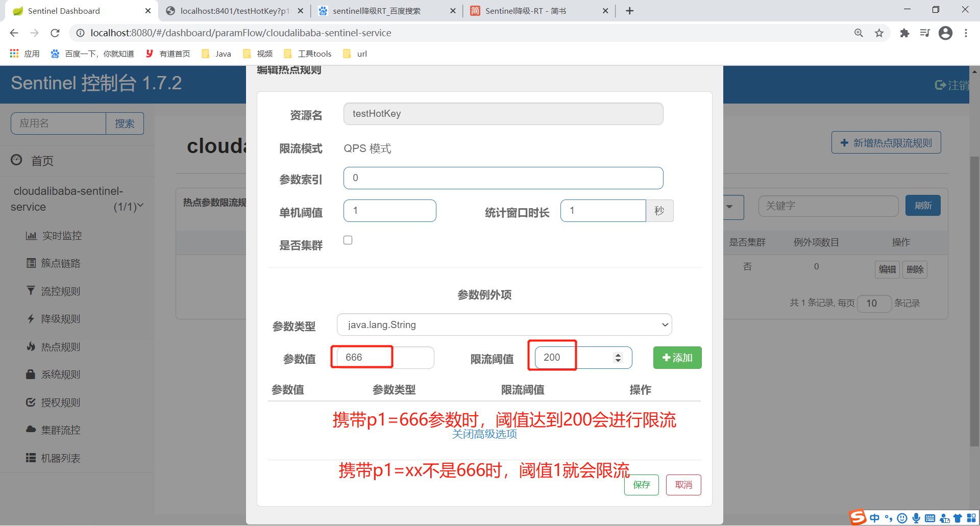
Task: Click the 搜索 button in the sidebar
Action: (x=125, y=123)
